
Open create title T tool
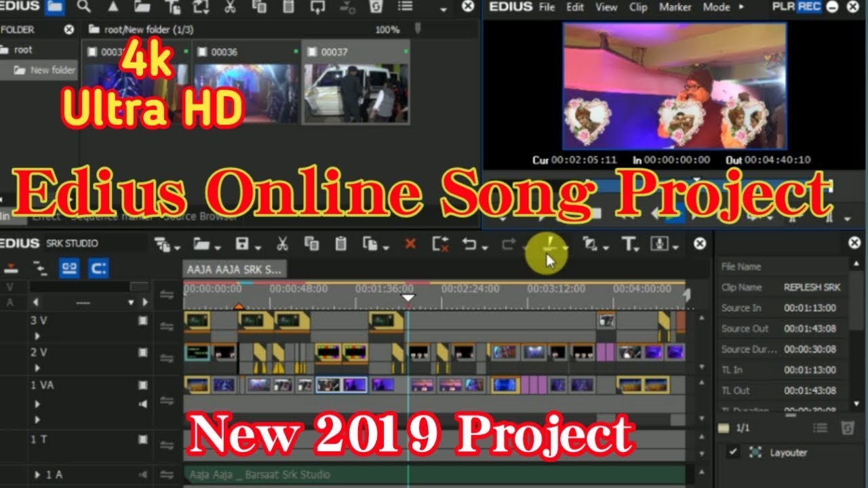pyautogui.click(x=628, y=244)
